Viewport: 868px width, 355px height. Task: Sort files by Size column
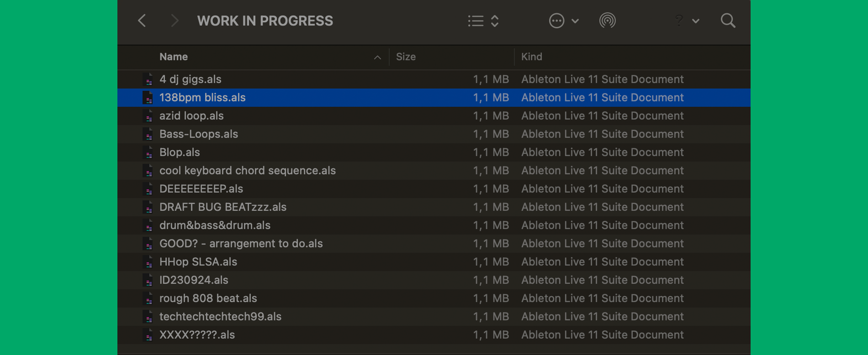(x=406, y=57)
